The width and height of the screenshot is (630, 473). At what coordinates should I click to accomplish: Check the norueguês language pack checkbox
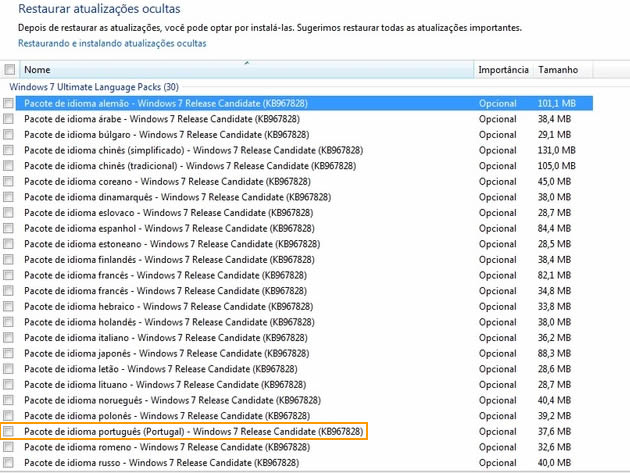(8, 400)
